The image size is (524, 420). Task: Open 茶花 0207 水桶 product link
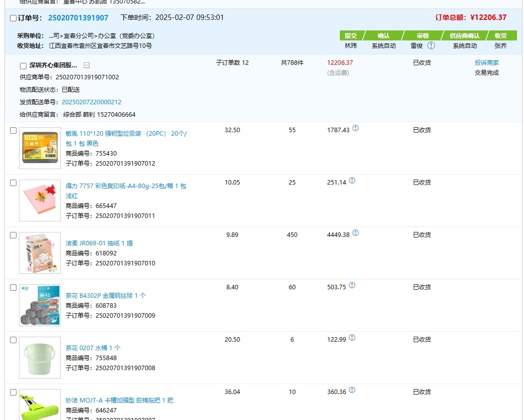(93, 348)
